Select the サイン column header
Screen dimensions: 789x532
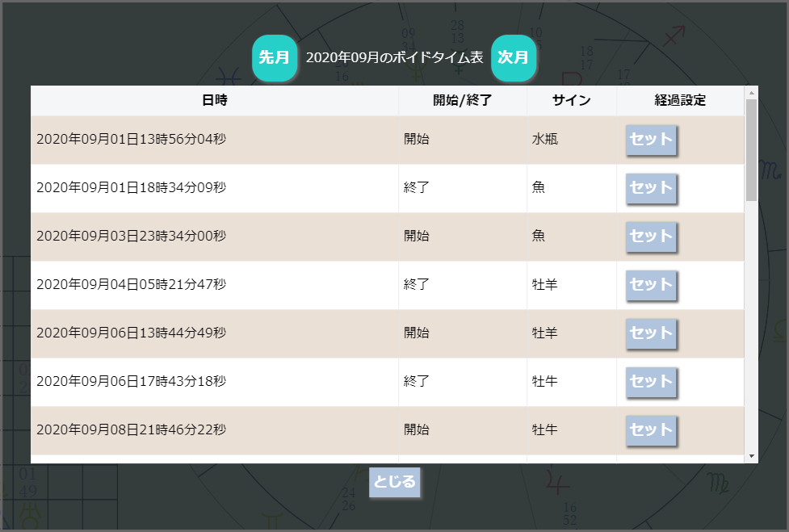572,101
